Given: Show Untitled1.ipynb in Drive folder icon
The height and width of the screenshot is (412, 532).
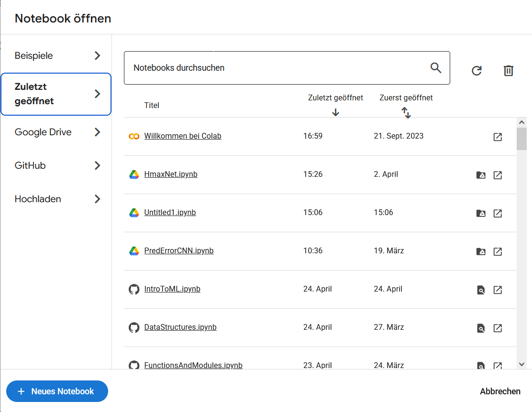Looking at the screenshot, I should tap(481, 213).
